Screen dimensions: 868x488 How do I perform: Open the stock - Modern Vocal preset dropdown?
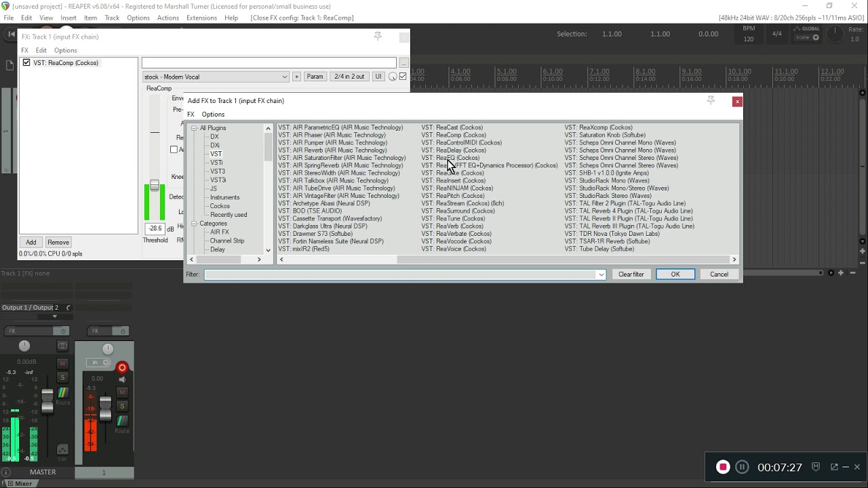pyautogui.click(x=216, y=77)
